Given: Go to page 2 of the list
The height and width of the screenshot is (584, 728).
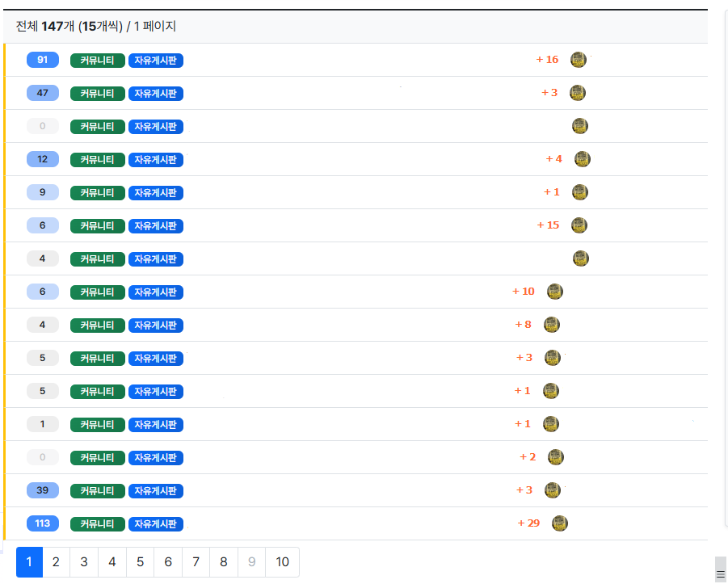Looking at the screenshot, I should coord(56,562).
